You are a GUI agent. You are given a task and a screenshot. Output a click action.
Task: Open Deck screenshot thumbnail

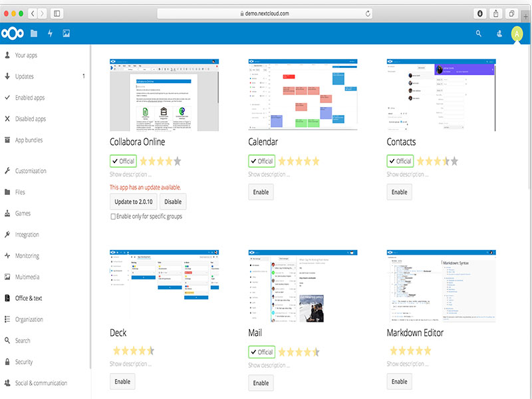tap(164, 286)
